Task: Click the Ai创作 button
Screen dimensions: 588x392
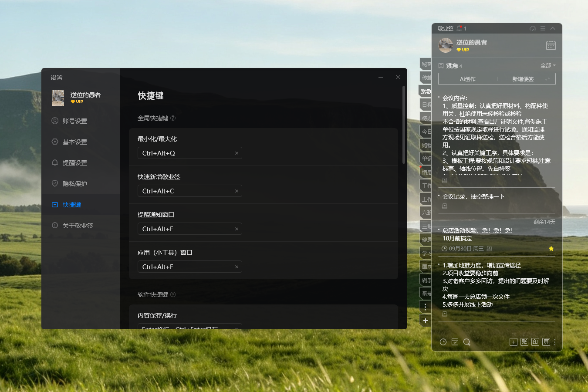Action: 468,79
